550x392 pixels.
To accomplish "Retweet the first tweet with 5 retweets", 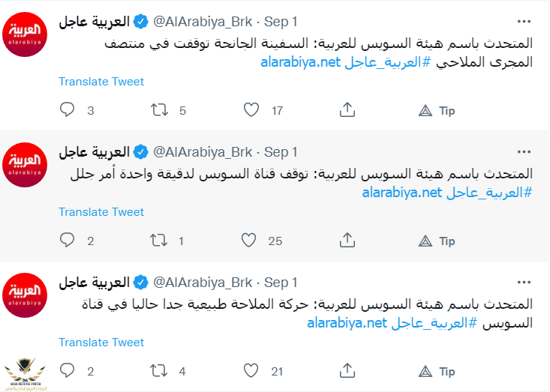I will pos(159,109).
